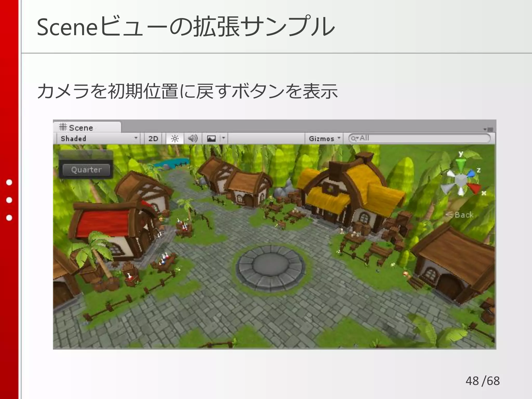Click the Quarter button in Scene view
Viewport: 532px width, 399px height.
click(x=86, y=170)
